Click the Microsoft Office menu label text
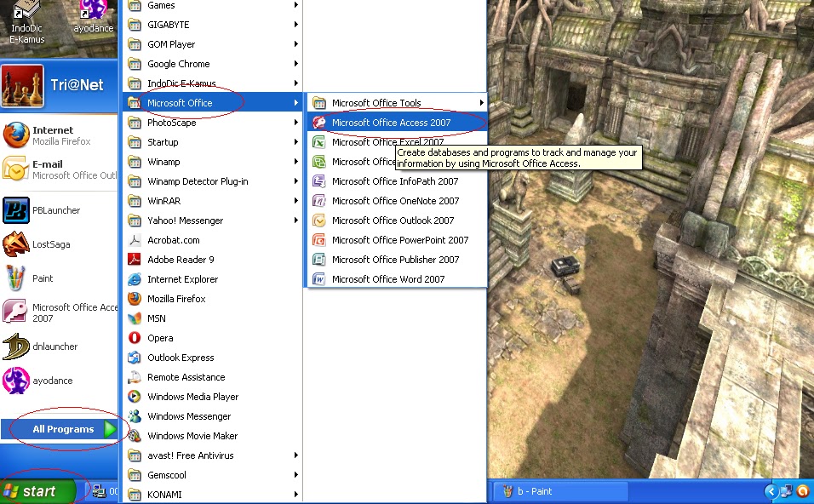Viewport: 814px width, 504px height. click(x=180, y=103)
